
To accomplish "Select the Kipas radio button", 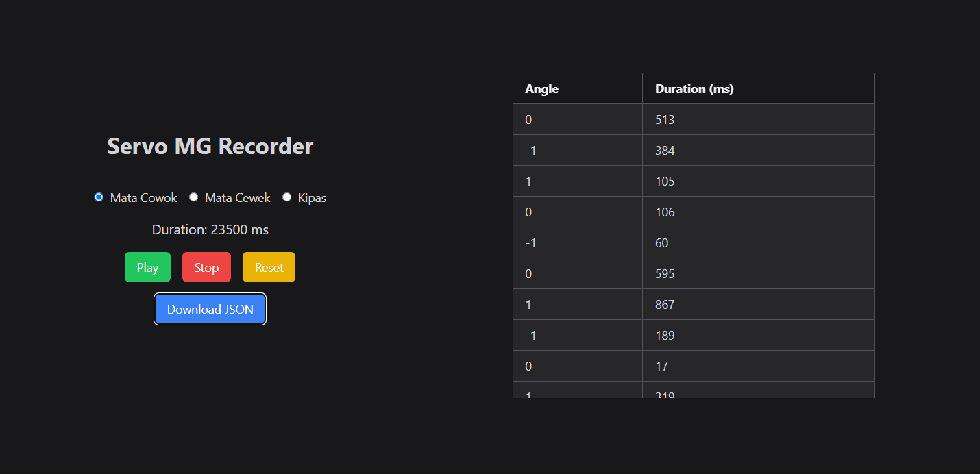I will [287, 197].
